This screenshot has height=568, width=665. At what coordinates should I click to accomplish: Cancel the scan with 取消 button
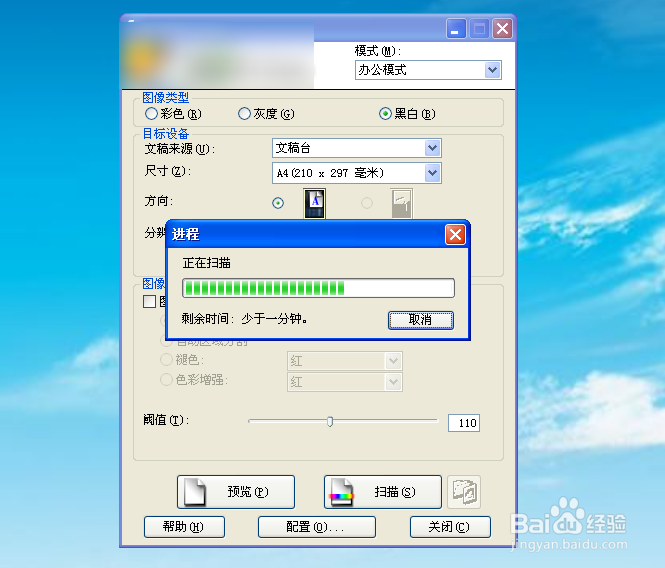click(421, 320)
